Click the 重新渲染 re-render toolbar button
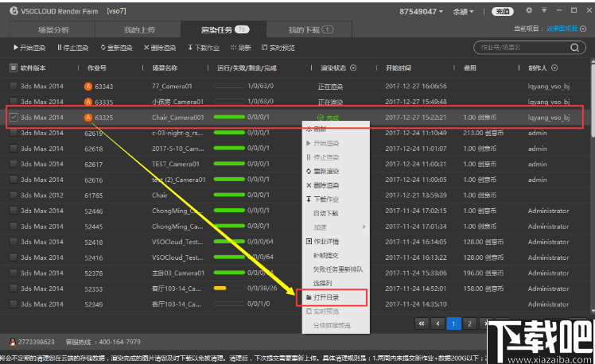Screen dimensions: 595x364 [116, 48]
